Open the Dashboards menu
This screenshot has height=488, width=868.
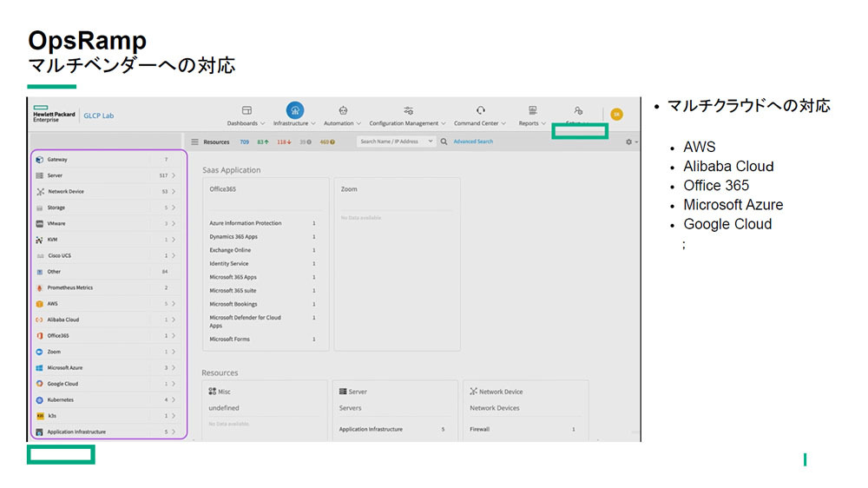[x=246, y=123]
